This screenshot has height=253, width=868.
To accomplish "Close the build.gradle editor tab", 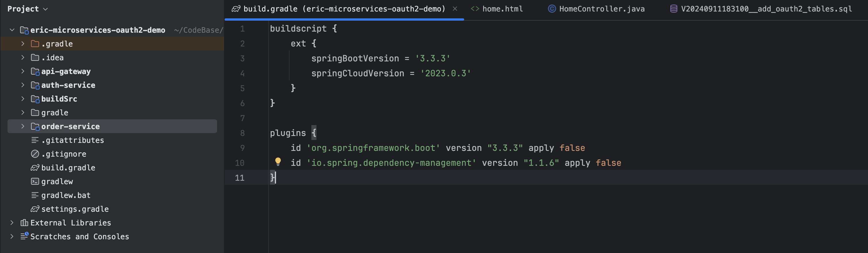I will click(455, 9).
